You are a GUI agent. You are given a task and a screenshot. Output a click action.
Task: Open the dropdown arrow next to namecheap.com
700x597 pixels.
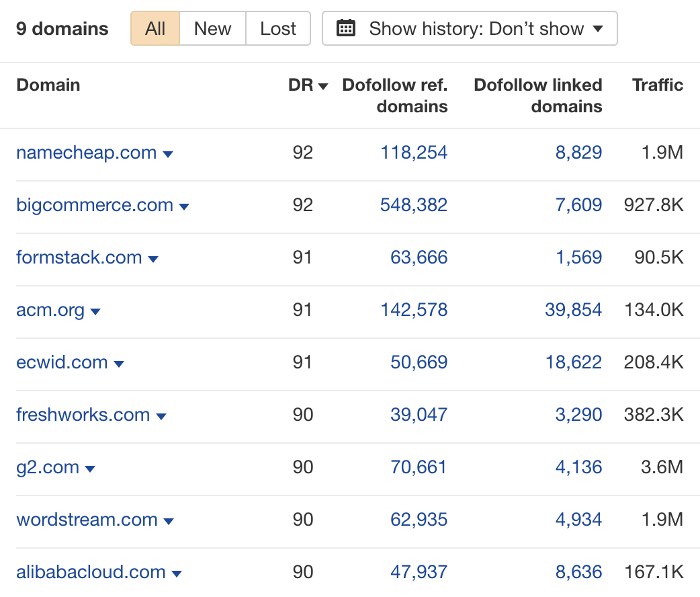169,153
